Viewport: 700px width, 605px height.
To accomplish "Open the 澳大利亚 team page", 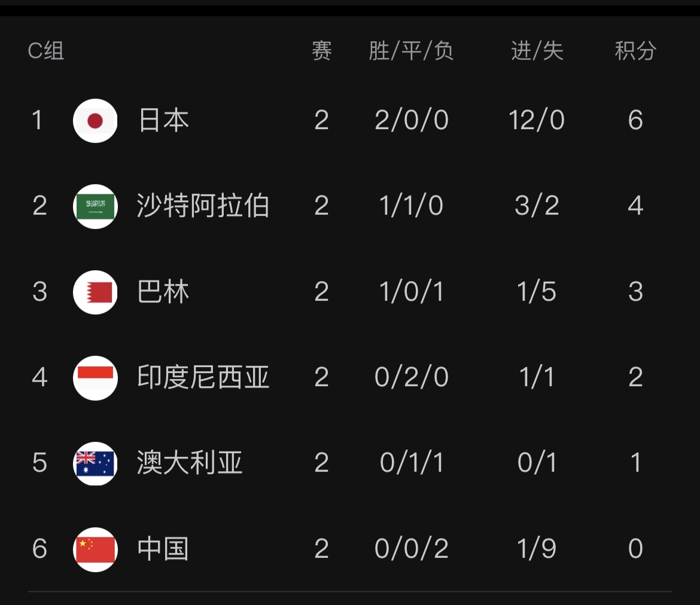I will pos(190,463).
